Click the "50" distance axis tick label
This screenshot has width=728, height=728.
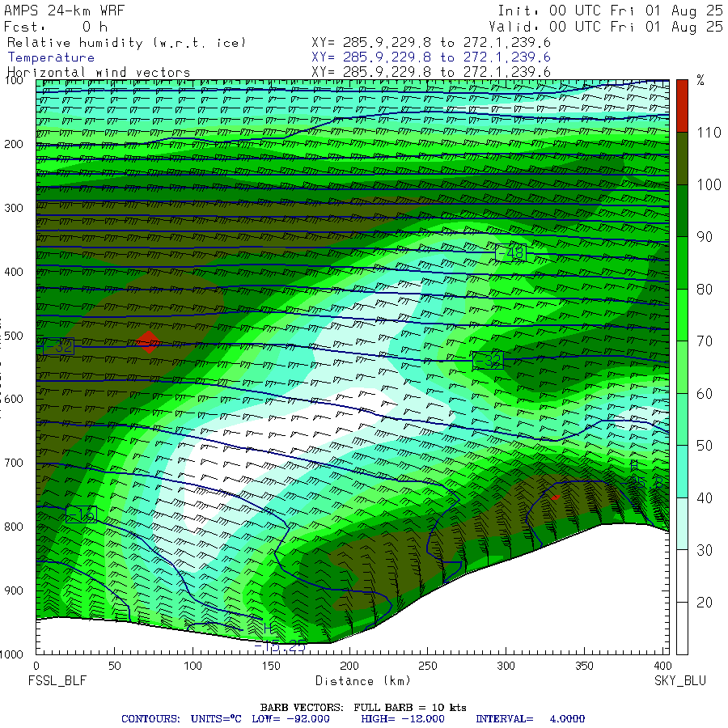point(115,666)
